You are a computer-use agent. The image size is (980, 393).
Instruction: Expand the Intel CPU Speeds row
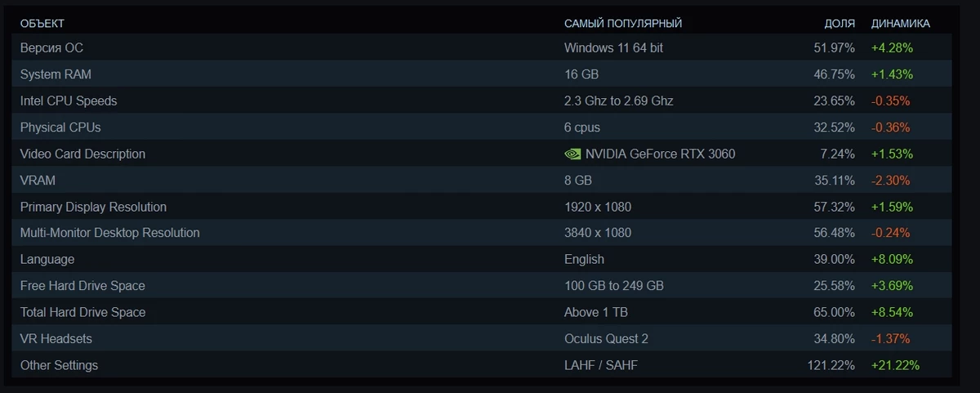[482, 100]
